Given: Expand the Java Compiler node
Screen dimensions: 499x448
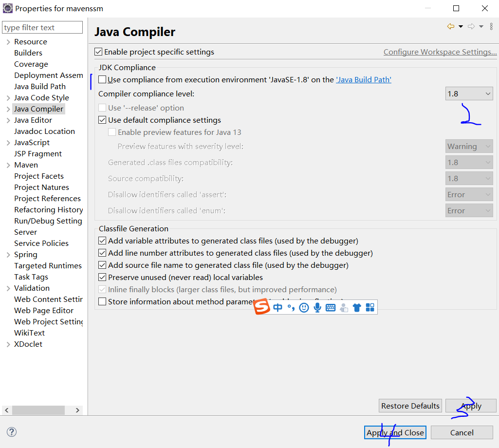Looking at the screenshot, I should (8, 109).
